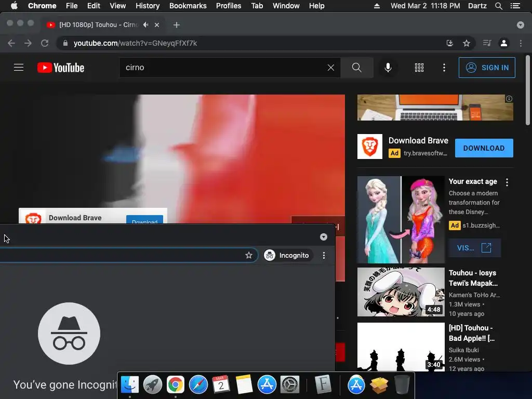
Task: Click the Brave lion logo in sidebar ad
Action: coord(370,147)
